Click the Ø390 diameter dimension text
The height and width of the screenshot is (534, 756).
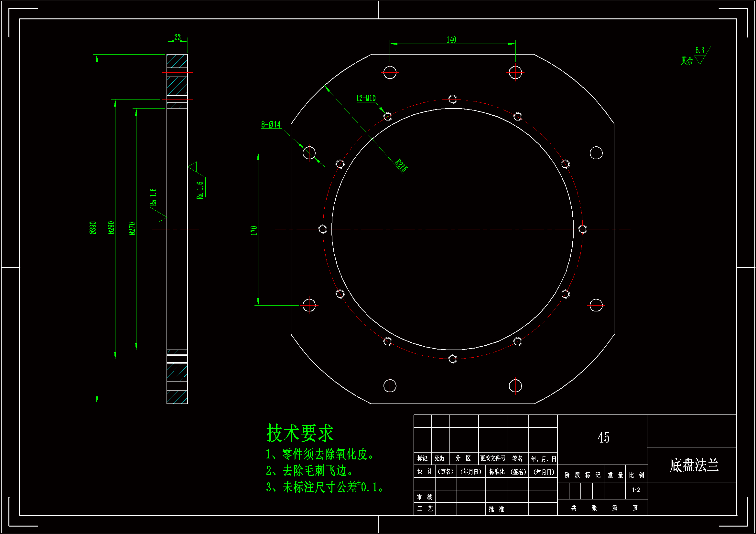pos(93,228)
